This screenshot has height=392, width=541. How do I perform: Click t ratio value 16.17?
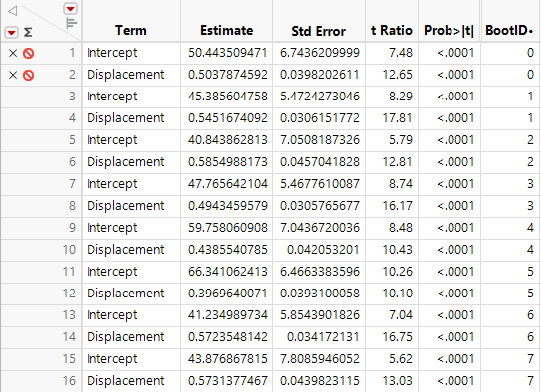tap(398, 206)
